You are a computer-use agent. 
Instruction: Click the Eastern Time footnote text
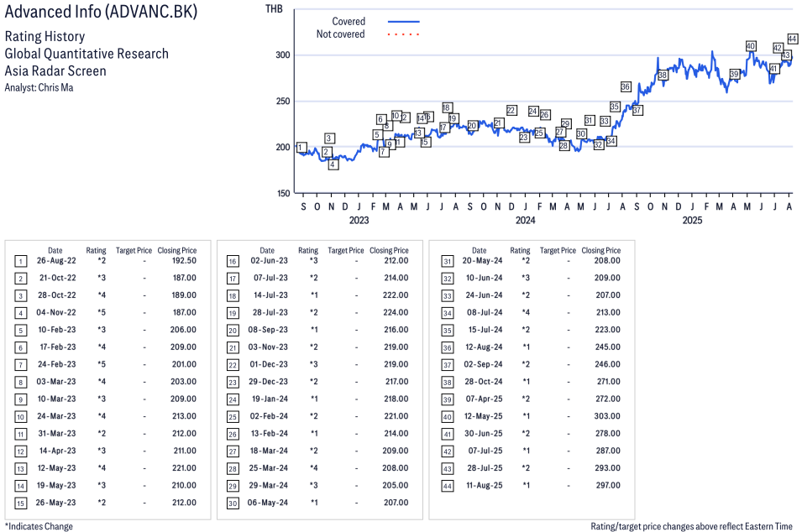tap(691, 526)
